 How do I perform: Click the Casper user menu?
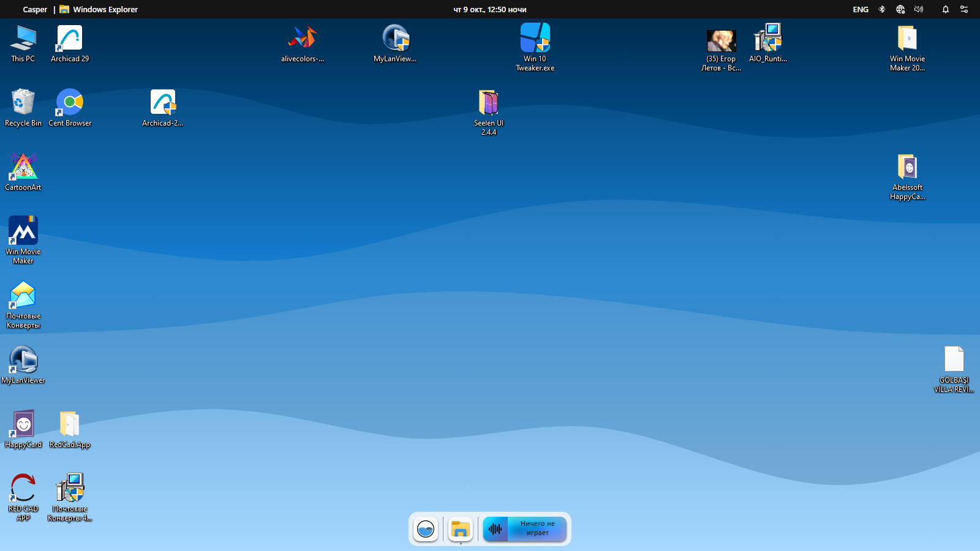35,9
